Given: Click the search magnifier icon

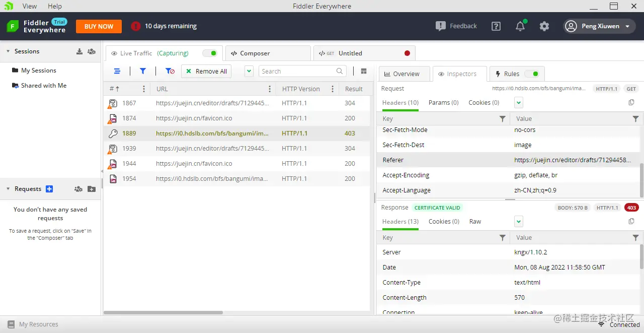Looking at the screenshot, I should pyautogui.click(x=340, y=71).
